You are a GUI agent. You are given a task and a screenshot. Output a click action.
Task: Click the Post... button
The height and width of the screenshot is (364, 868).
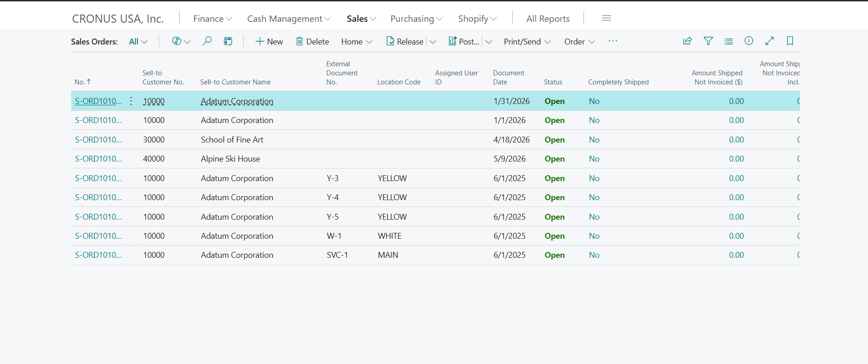[464, 41]
